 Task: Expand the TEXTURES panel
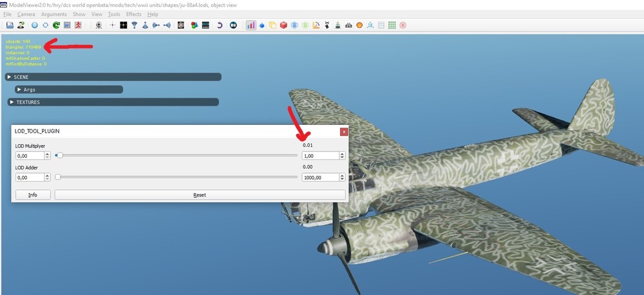[x=113, y=102]
